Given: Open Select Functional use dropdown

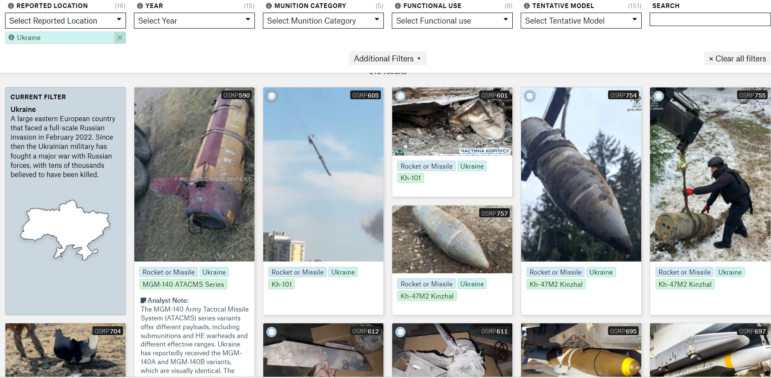Looking at the screenshot, I should point(452,21).
